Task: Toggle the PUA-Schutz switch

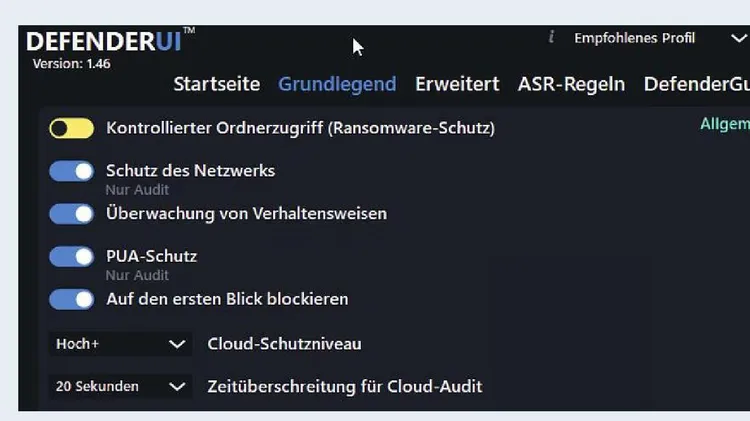Action: click(x=71, y=257)
